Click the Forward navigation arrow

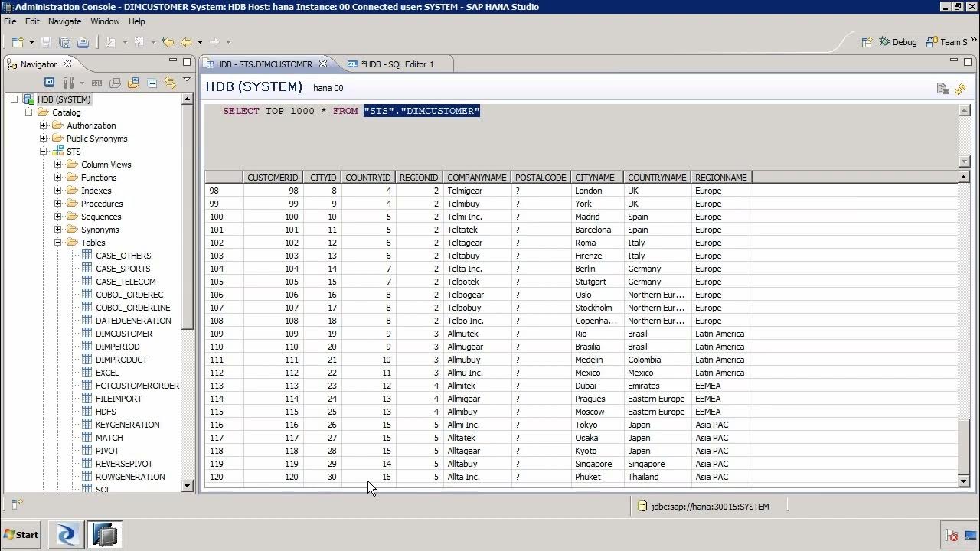click(x=214, y=42)
